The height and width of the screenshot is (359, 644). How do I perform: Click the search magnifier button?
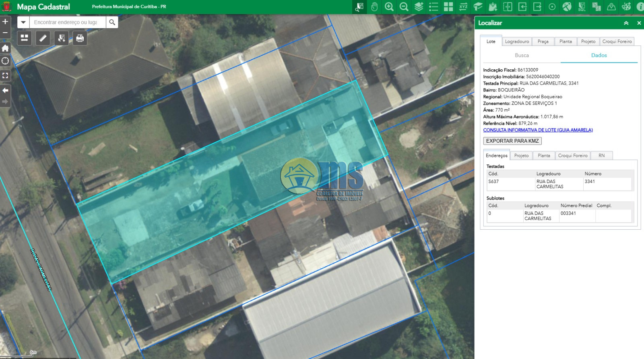point(112,22)
